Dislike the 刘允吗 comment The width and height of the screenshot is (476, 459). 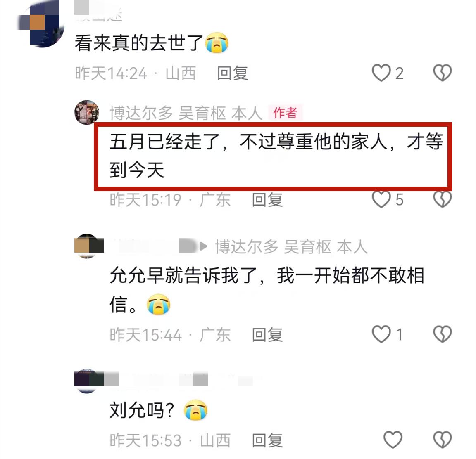(442, 440)
